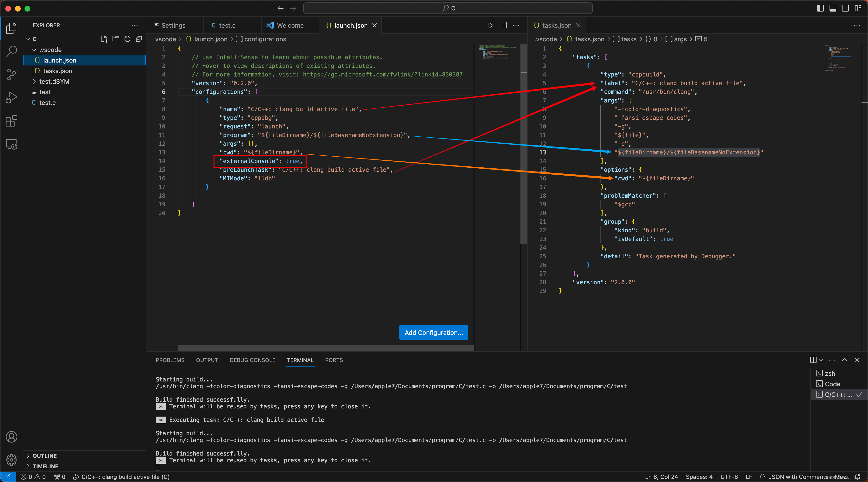This screenshot has width=868, height=482.
Task: Toggle the bottom panel visibility
Action: point(833,8)
